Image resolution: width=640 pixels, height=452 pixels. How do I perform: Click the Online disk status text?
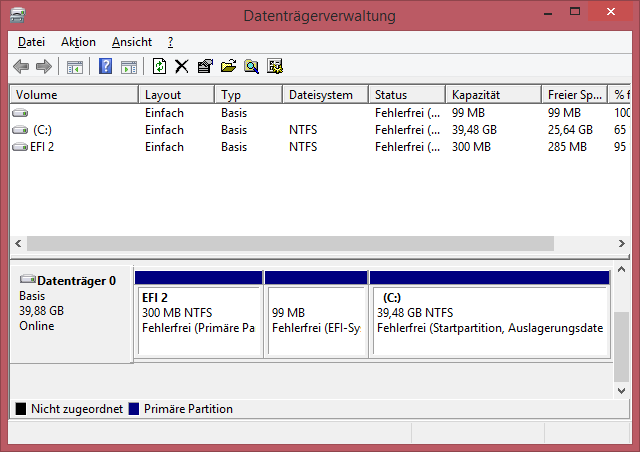pyautogui.click(x=37, y=326)
